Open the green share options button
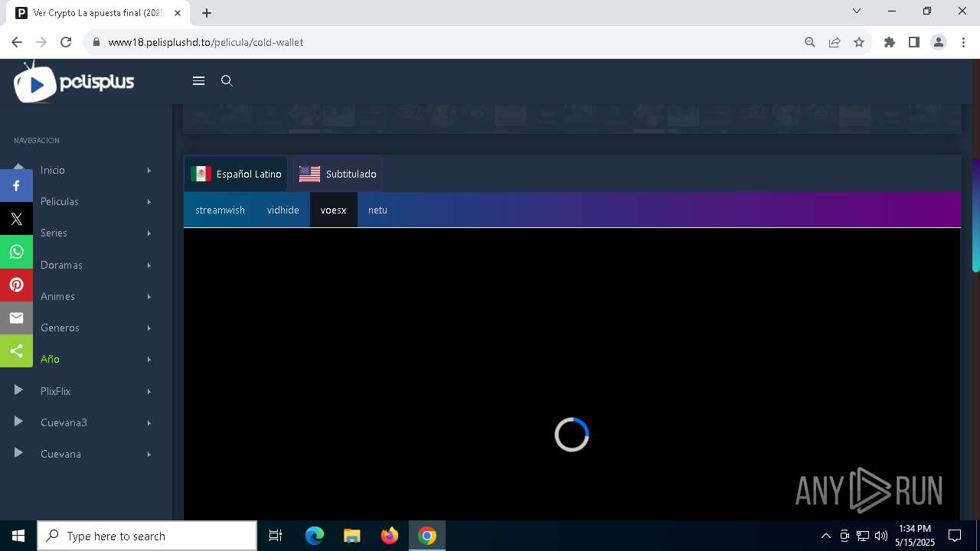 click(16, 350)
